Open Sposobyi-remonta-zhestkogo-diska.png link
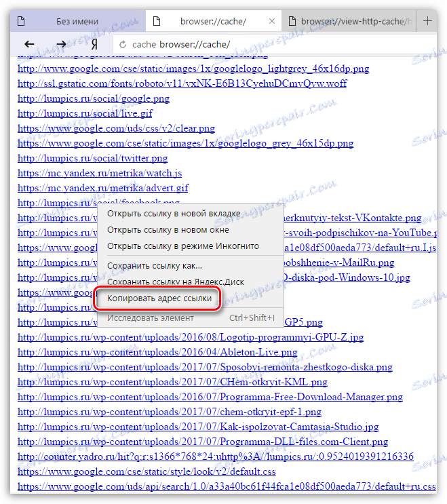Image resolution: width=447 pixels, height=504 pixels. (x=205, y=368)
